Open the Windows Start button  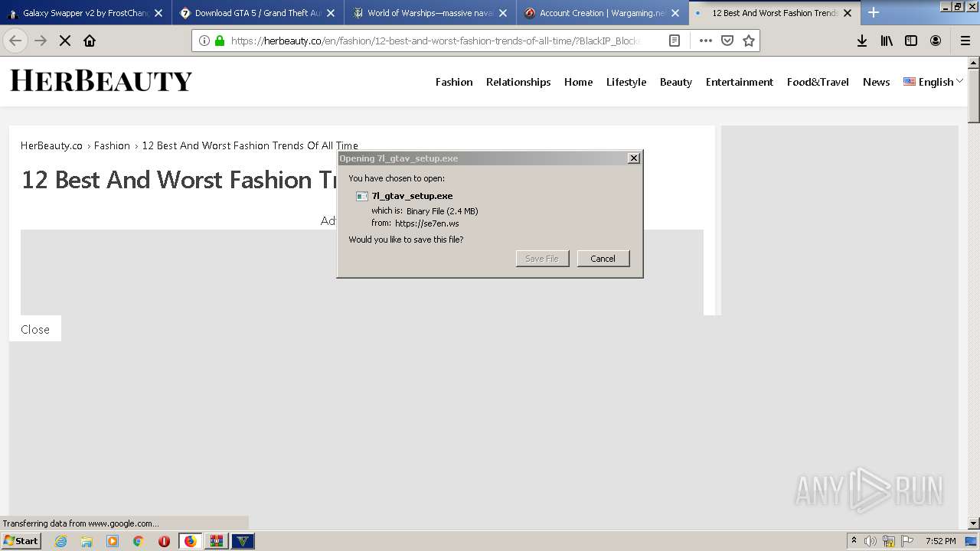[x=21, y=541]
